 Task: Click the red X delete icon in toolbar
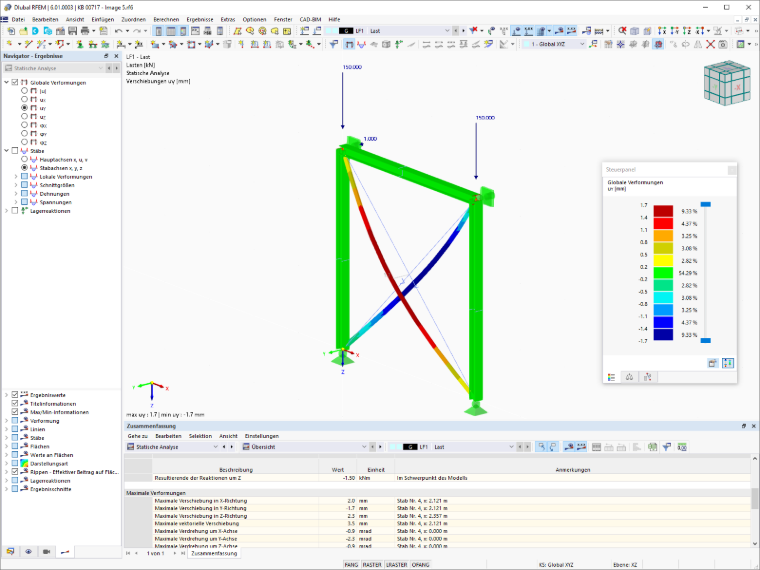click(710, 44)
